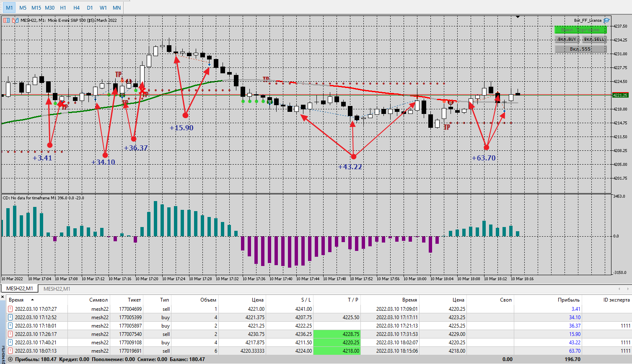Click ticket number 177009108
The height and width of the screenshot is (364, 632).
pos(130,343)
